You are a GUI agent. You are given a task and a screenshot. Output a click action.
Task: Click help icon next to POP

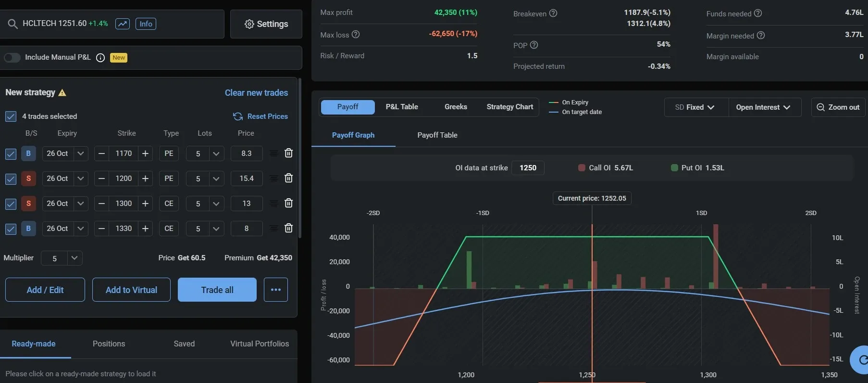[x=534, y=45]
